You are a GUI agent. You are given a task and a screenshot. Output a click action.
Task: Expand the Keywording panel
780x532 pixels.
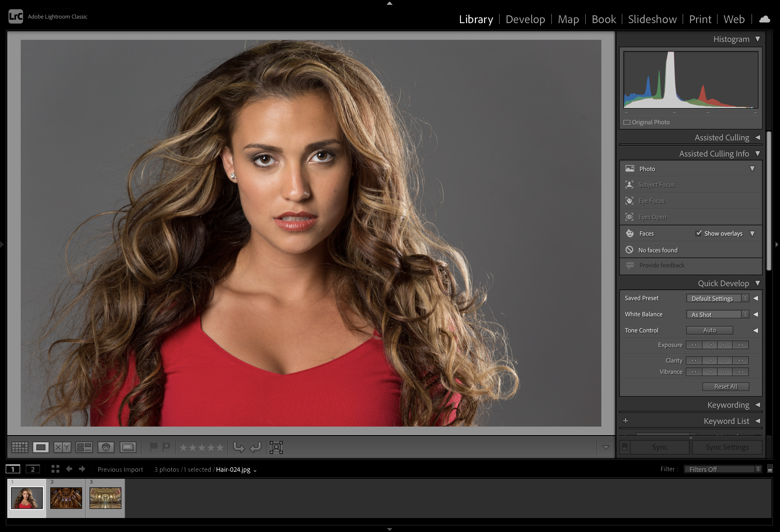click(x=758, y=405)
